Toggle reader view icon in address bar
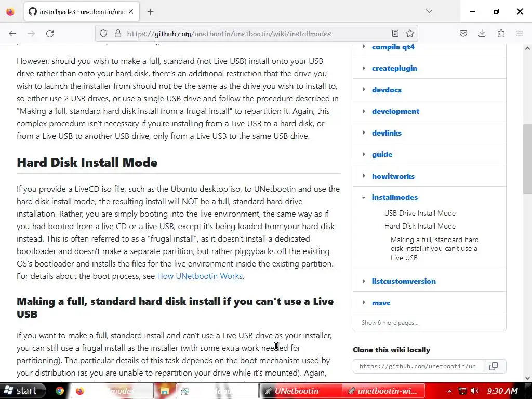The image size is (532, 399). point(395,34)
